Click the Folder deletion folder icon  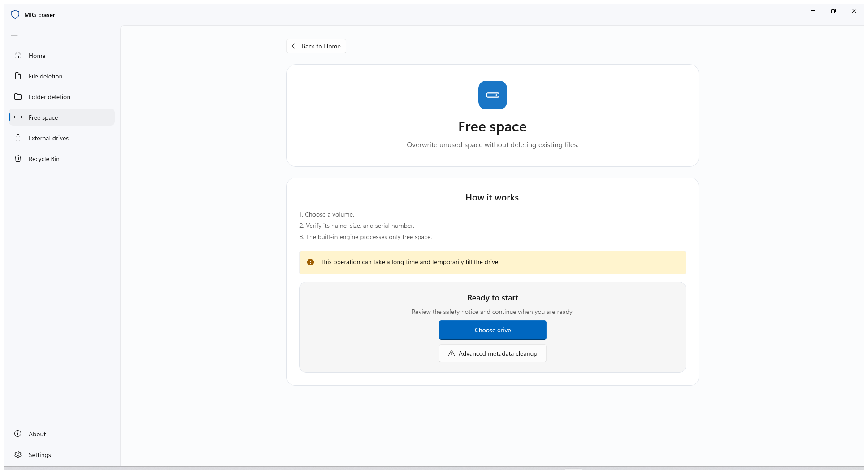[18, 96]
